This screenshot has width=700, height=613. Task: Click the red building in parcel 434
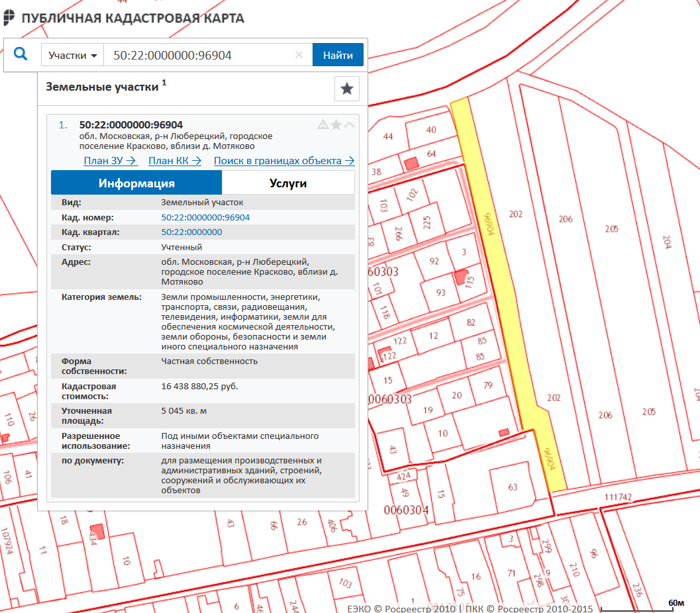coord(97,530)
